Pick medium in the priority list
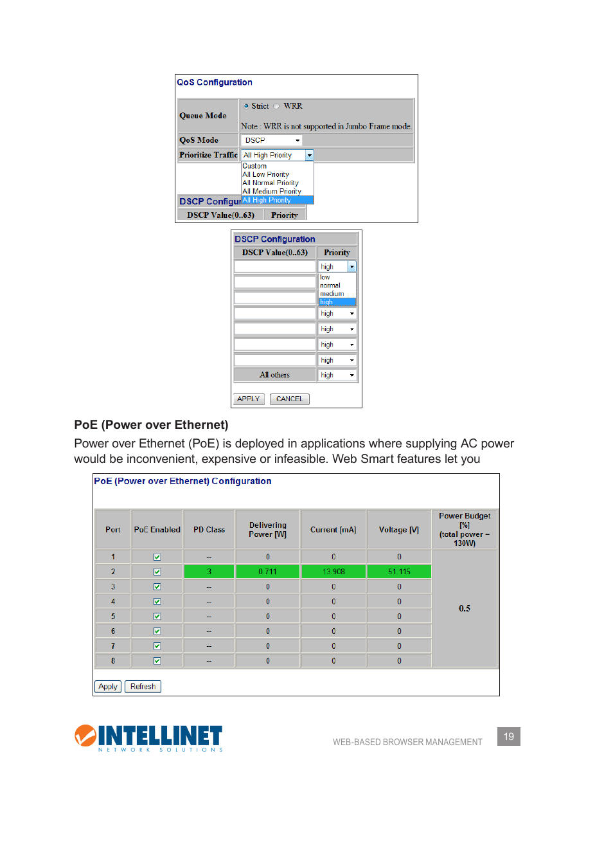The height and width of the screenshot is (868, 613). click(x=332, y=294)
